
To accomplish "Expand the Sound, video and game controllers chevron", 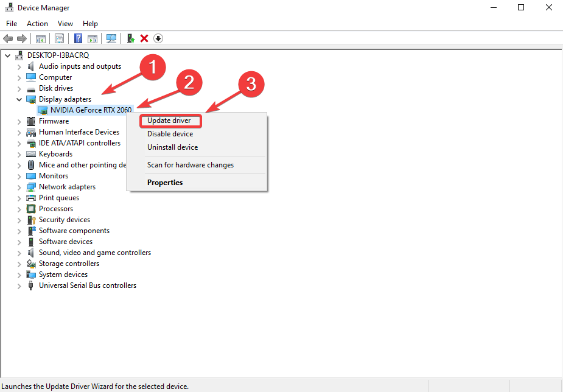I will coord(19,253).
